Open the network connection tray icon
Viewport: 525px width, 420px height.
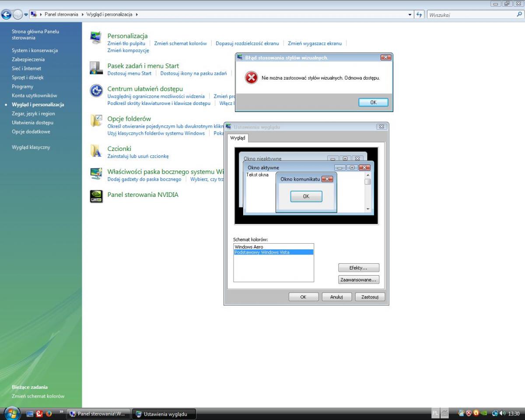(x=495, y=413)
